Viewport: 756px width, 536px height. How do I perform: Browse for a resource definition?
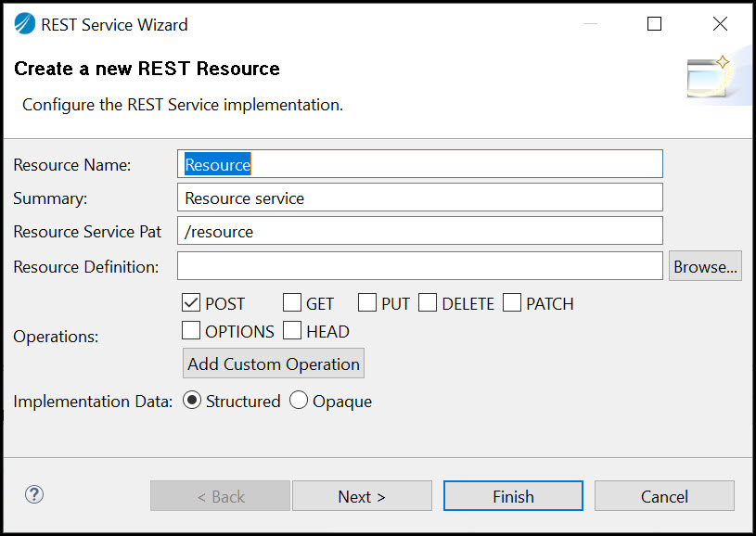[x=705, y=266]
